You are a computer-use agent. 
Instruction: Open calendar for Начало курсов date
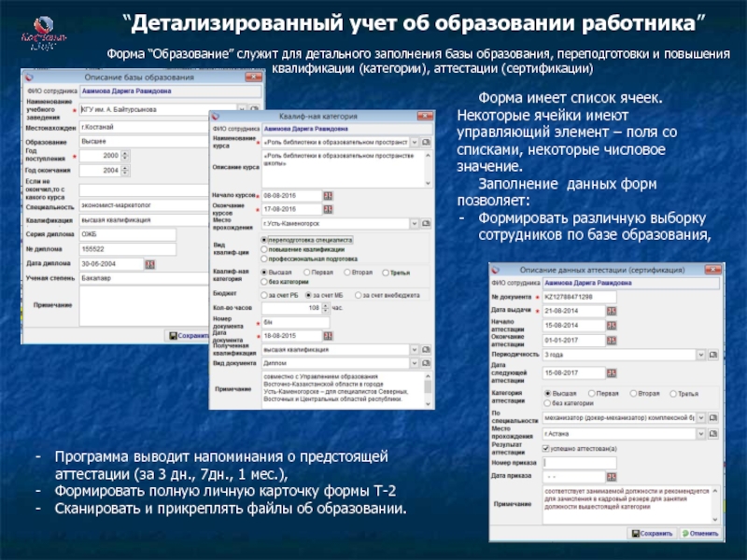click(328, 196)
